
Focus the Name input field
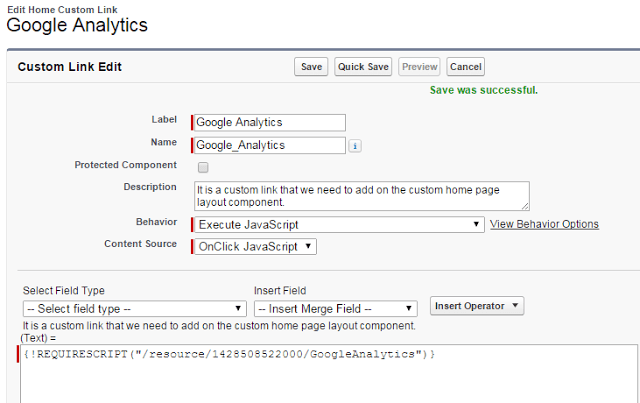tap(270, 145)
